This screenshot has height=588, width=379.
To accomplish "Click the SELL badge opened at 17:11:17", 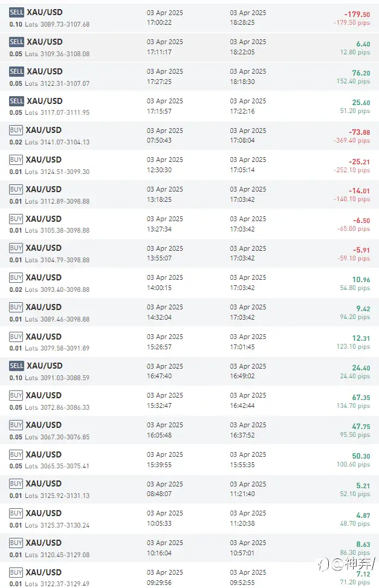I will coord(16,42).
